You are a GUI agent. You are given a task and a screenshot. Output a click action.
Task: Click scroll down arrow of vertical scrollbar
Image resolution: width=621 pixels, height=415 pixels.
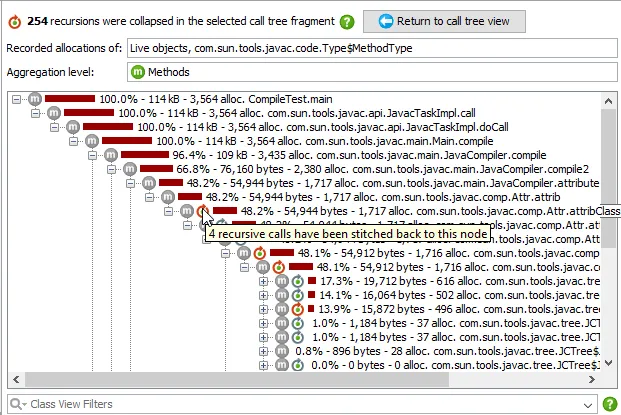pos(609,363)
